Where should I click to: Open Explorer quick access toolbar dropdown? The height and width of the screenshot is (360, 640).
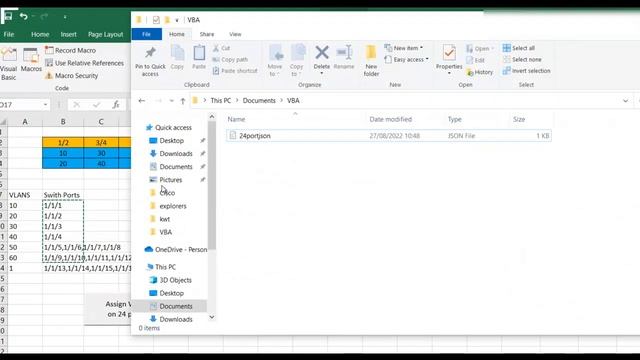pos(177,20)
